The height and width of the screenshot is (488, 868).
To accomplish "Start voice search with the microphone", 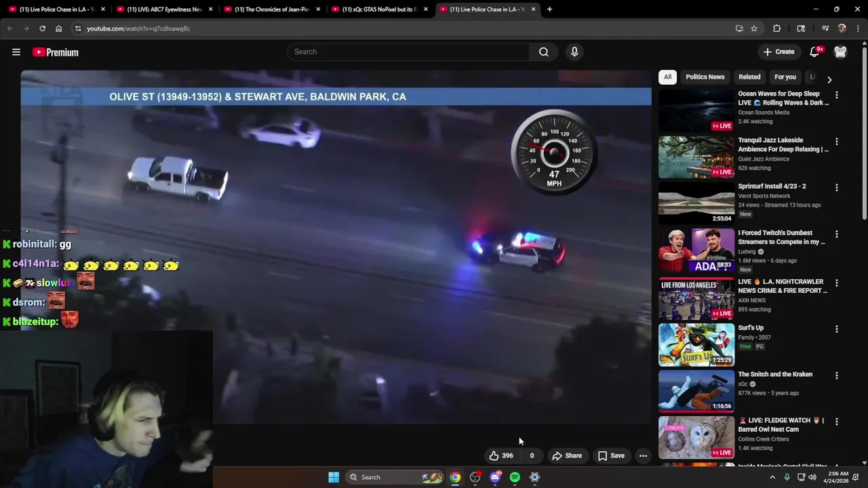I will [574, 52].
